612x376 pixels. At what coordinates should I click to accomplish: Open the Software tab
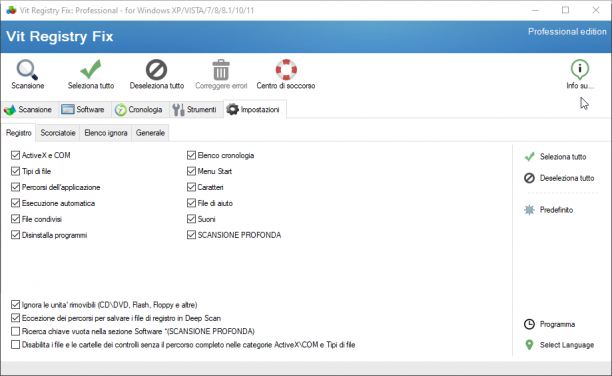[x=85, y=110]
